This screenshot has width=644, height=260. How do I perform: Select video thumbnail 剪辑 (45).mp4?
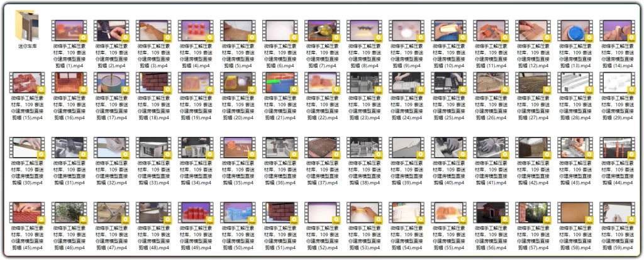[x=27, y=213]
